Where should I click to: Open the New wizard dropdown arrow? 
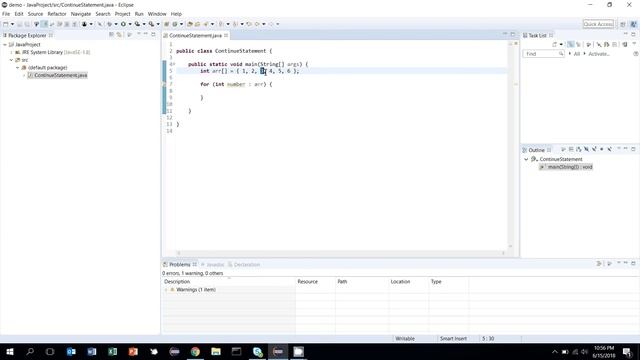pos(12,24)
